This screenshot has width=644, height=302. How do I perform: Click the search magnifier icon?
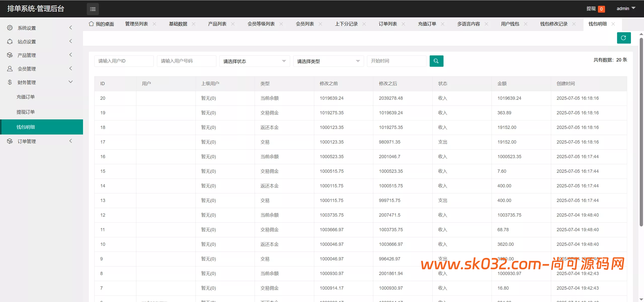(x=436, y=61)
